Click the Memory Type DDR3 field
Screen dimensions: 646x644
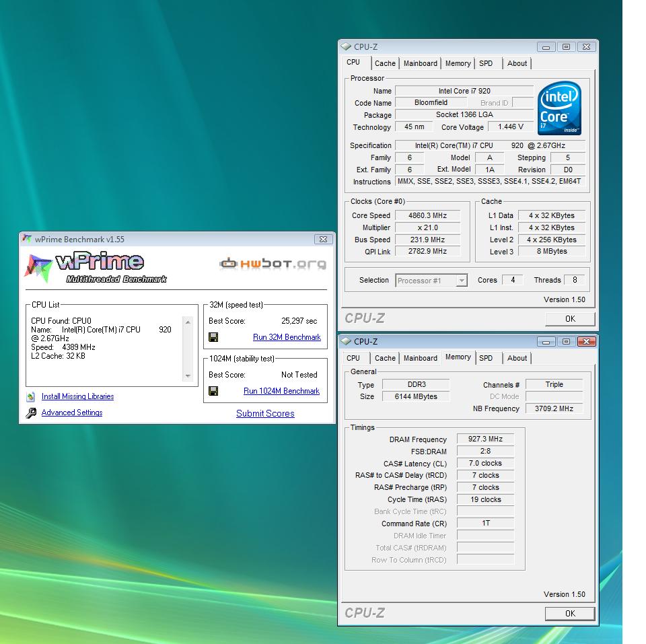(416, 384)
